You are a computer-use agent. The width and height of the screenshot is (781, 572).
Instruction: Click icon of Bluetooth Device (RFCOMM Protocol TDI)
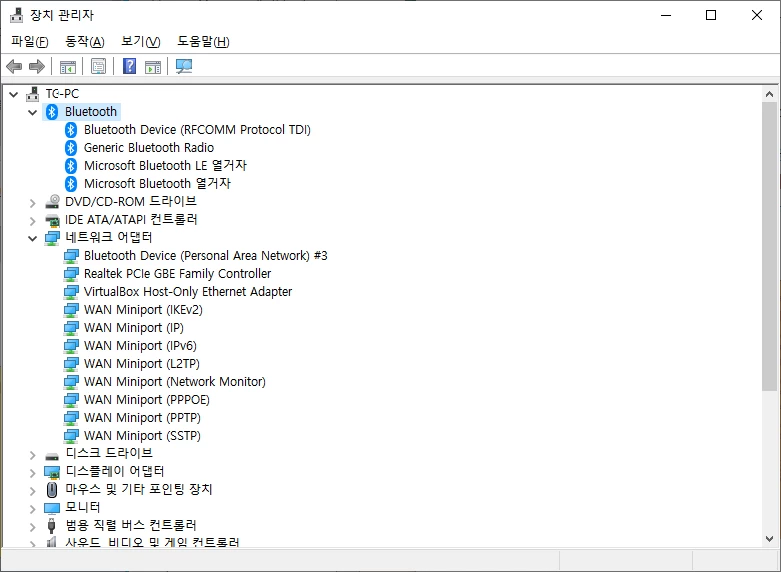click(x=71, y=130)
